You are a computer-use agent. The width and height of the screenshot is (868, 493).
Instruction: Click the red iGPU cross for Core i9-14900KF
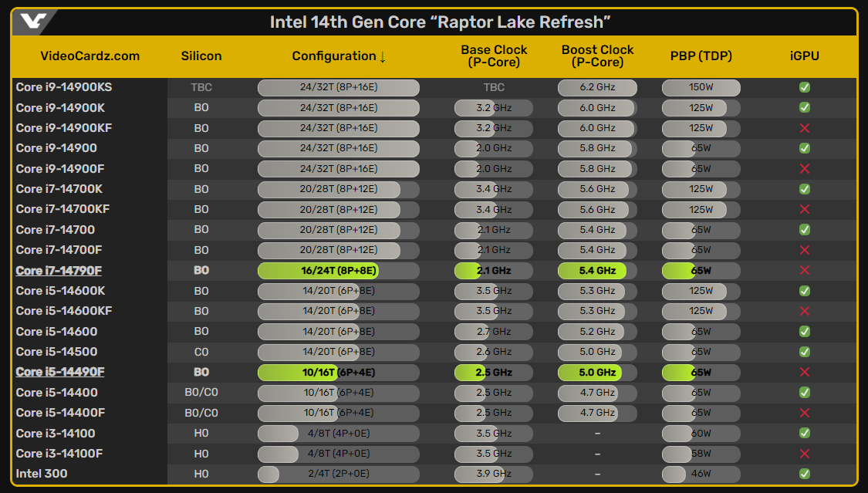pyautogui.click(x=804, y=128)
